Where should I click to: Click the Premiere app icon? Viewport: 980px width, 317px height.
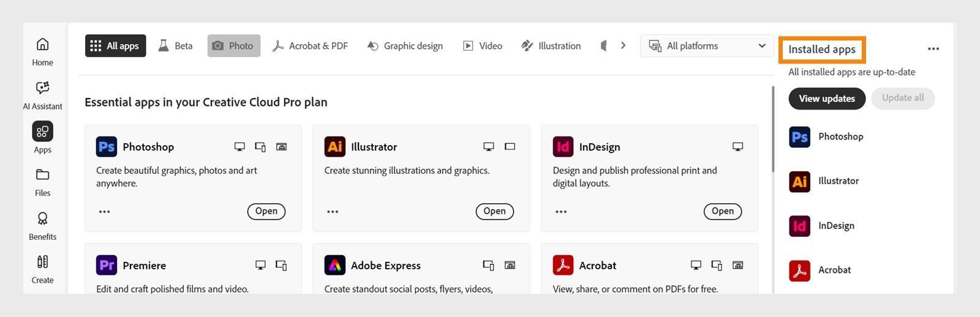[x=107, y=265]
